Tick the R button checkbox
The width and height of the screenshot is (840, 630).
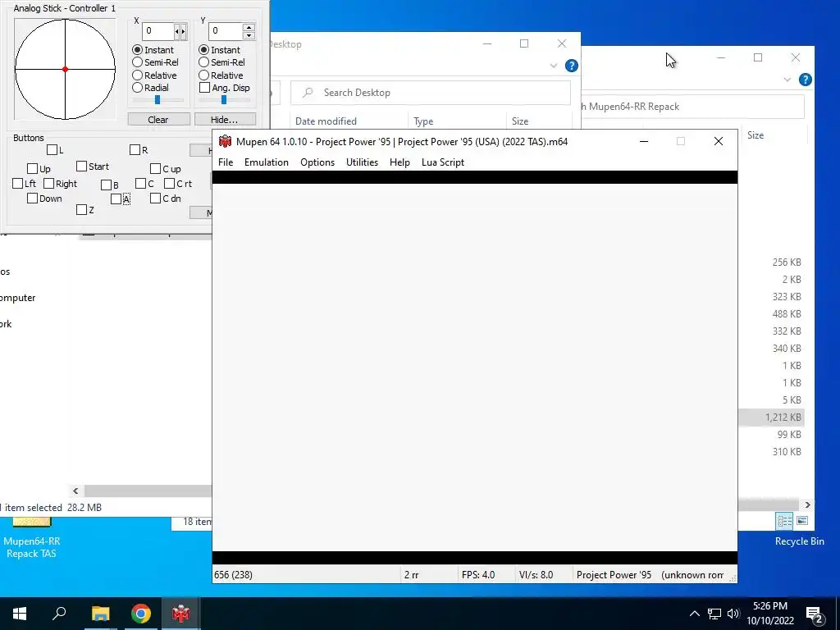135,150
